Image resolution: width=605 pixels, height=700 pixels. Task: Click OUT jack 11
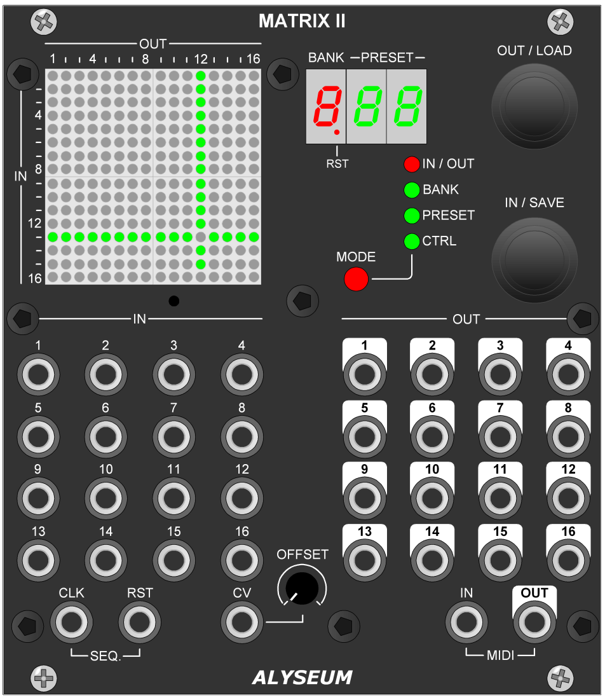[500, 498]
